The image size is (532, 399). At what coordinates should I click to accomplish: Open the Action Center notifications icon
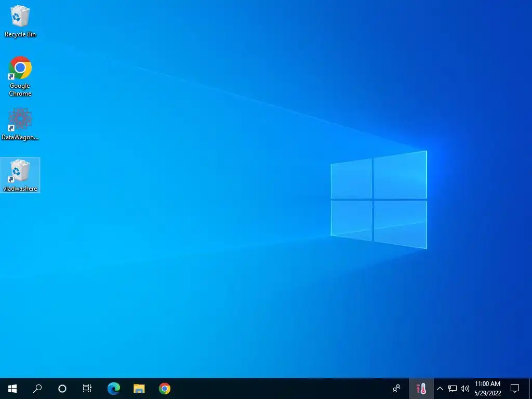point(515,389)
